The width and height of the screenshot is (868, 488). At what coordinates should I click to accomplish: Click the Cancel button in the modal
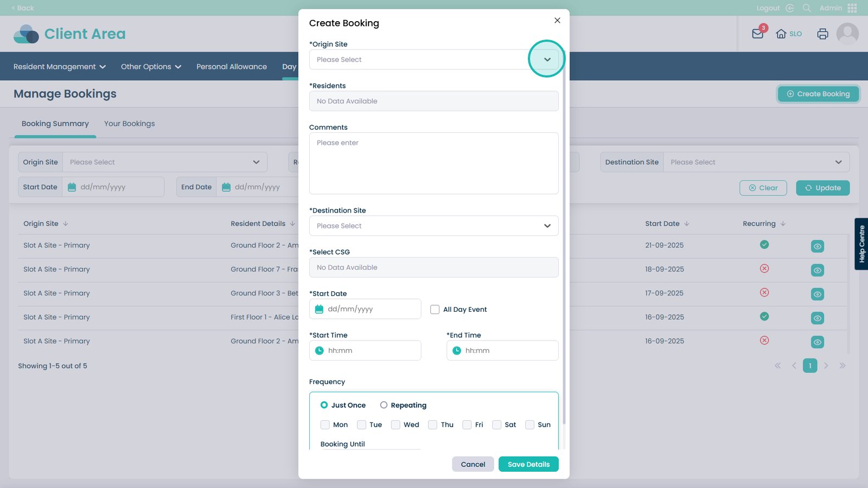[x=473, y=464]
